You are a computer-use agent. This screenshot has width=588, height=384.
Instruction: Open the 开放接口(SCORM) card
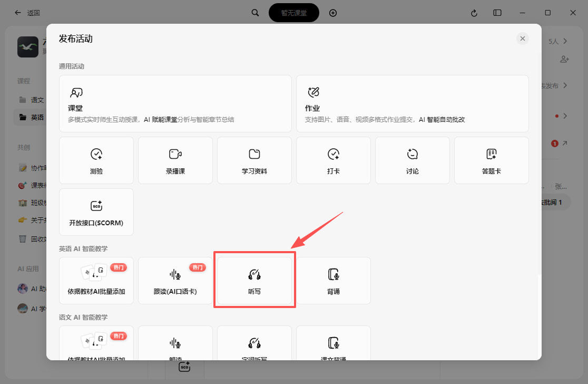coord(96,212)
